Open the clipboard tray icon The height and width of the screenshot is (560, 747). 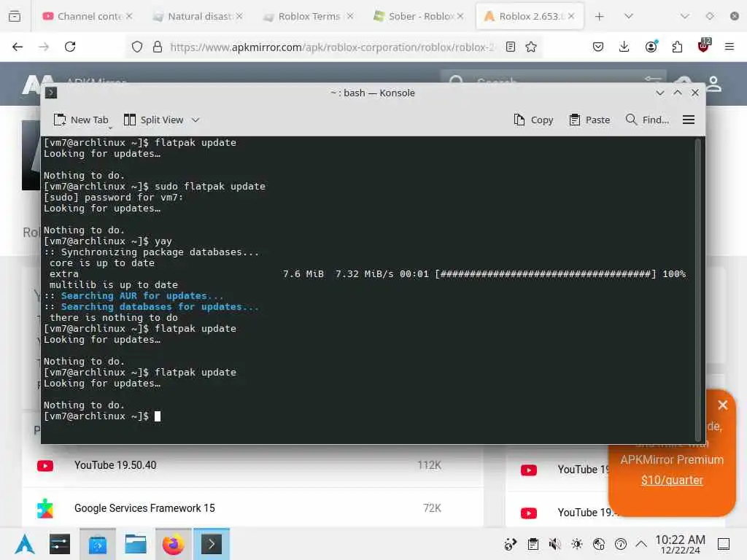tap(533, 544)
